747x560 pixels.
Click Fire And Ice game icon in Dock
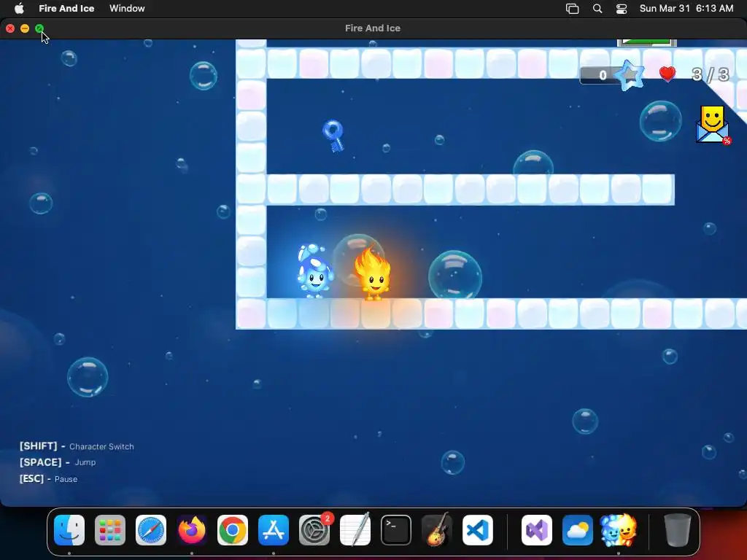(x=619, y=529)
